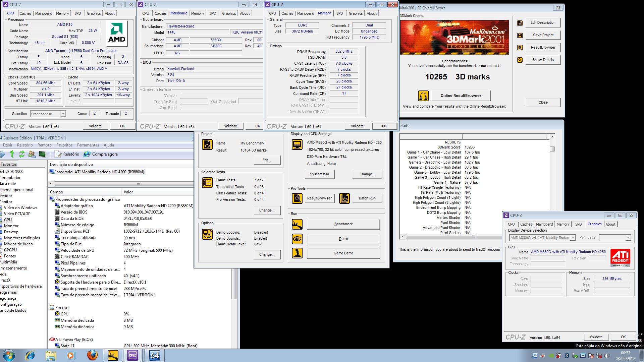Select GPGPU in AIDA64 sidebar
The height and width of the screenshot is (362, 644).
click(x=10, y=250)
